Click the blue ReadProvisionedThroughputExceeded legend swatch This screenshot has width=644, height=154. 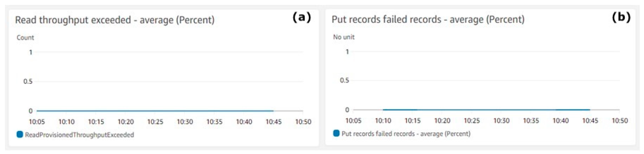pos(20,135)
